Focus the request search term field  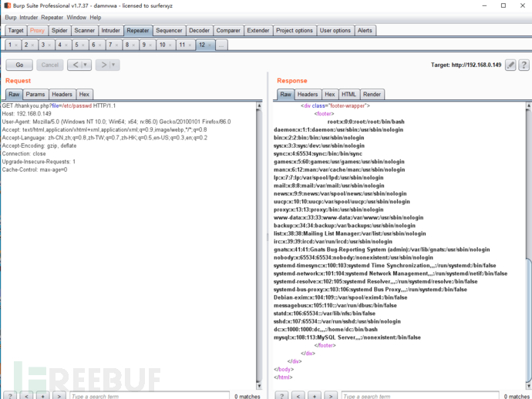[x=150, y=396]
